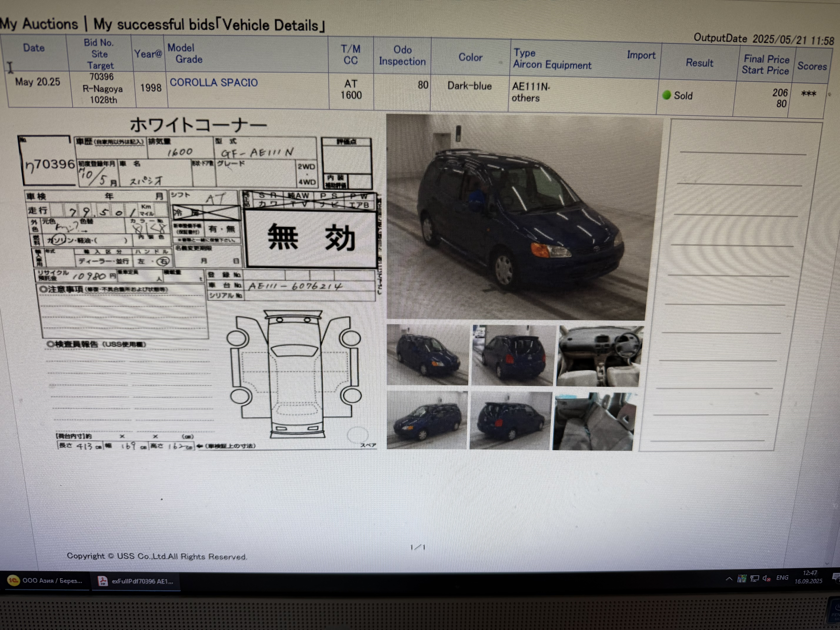Click the green Sold status dot
Screen dimensions: 840x630
click(x=666, y=95)
